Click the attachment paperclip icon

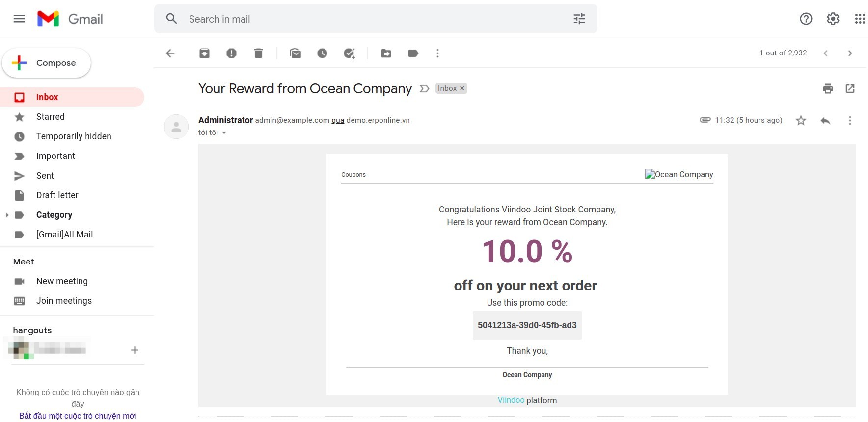[x=705, y=120]
